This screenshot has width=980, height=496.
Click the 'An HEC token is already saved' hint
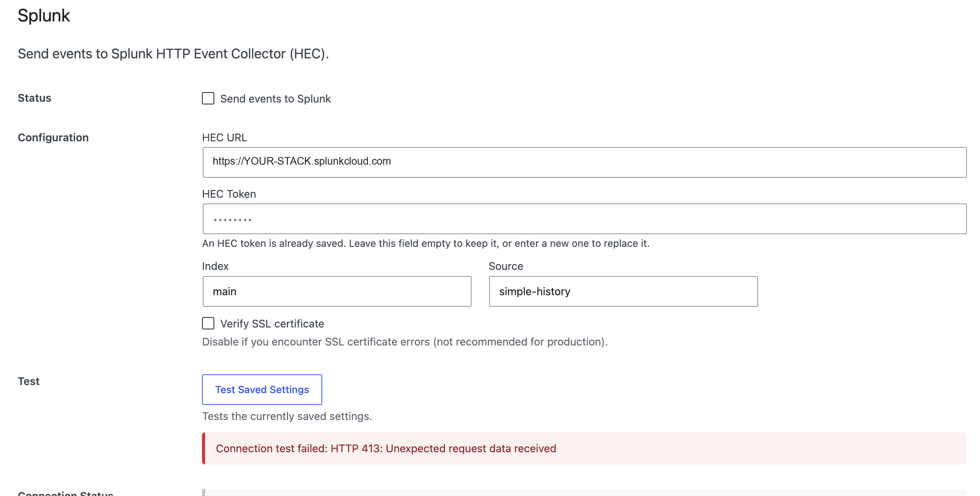[x=426, y=243]
